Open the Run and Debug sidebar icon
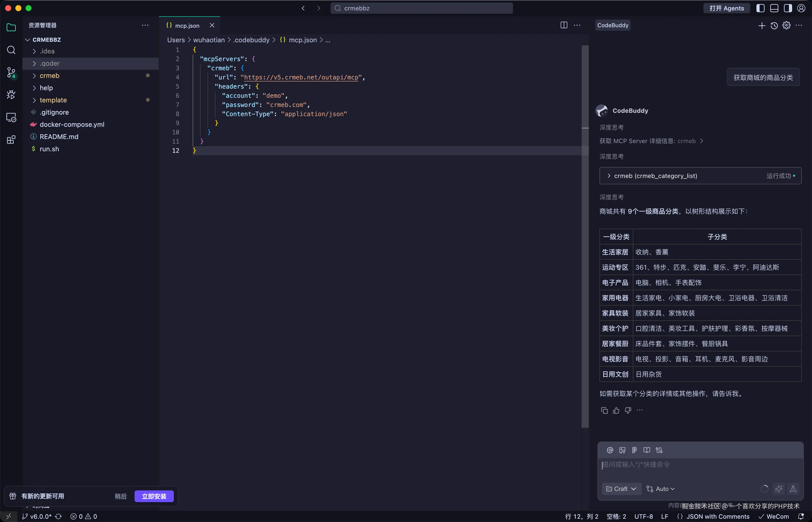Screen dimensions: 812x522 pyautogui.click(x=11, y=94)
